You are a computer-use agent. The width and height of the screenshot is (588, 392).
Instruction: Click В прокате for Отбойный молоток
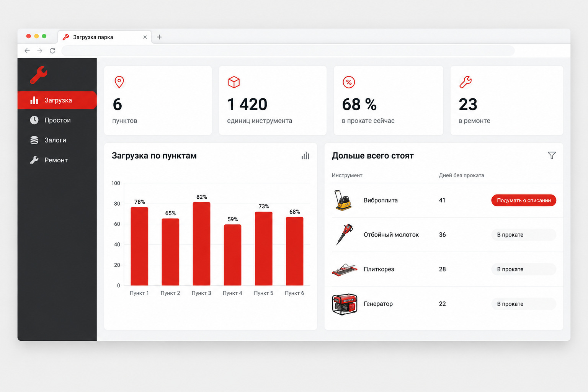tap(524, 235)
